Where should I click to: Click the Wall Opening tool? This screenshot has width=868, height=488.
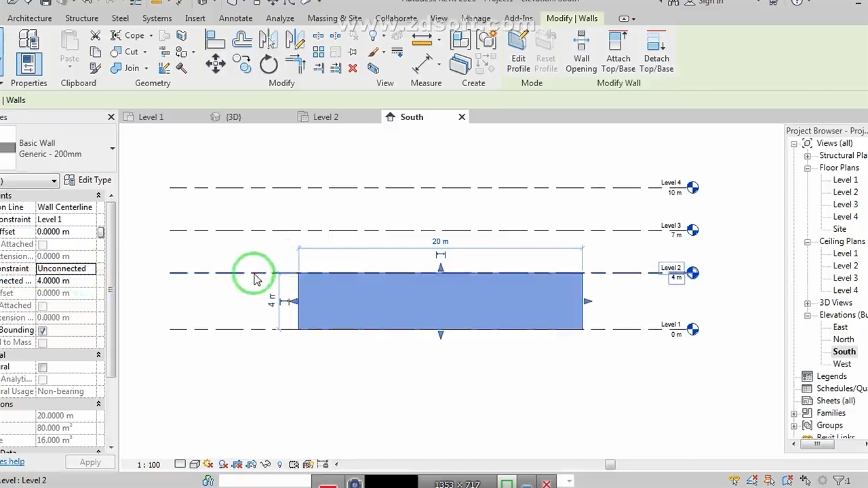[x=581, y=53]
